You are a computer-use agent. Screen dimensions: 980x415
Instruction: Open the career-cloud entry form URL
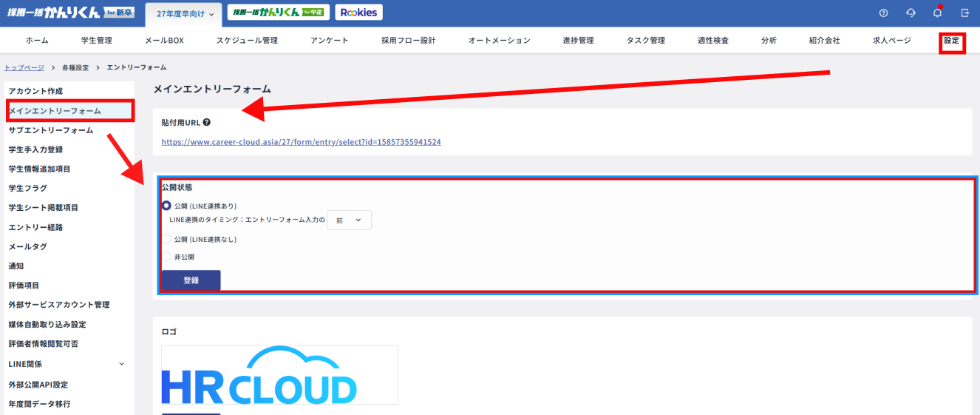(301, 141)
